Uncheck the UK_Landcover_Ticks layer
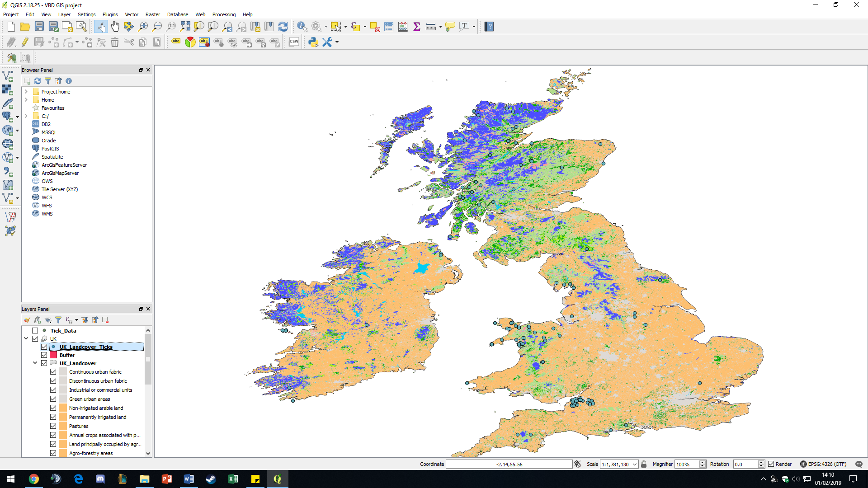Viewport: 868px width, 488px height. click(x=44, y=347)
